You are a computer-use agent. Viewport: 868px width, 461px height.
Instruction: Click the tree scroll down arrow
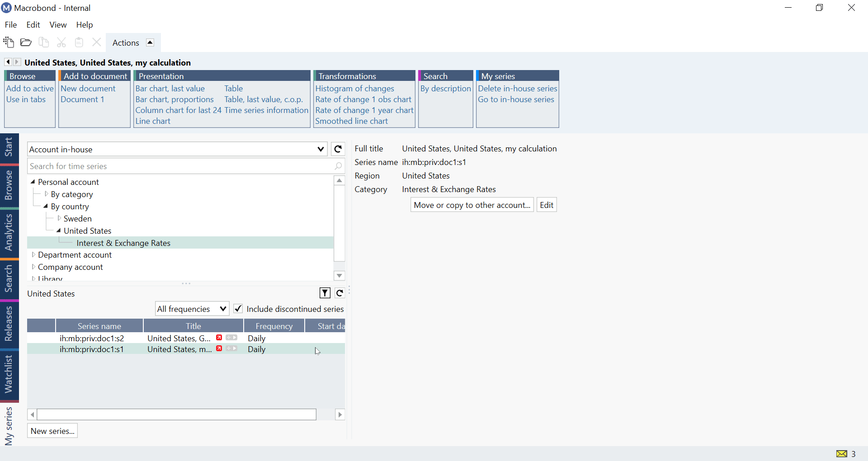(340, 276)
